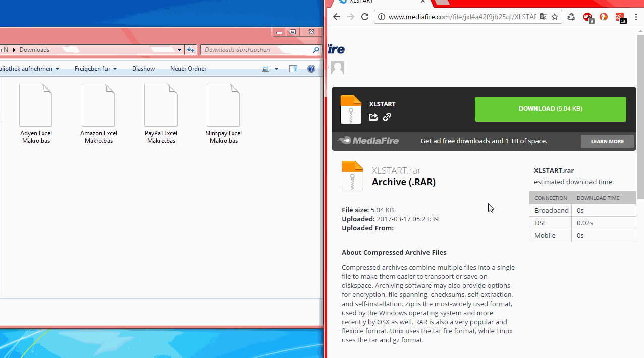Click the Chrome forward arrow
Viewport: 644px width, 358px height.
[351, 17]
